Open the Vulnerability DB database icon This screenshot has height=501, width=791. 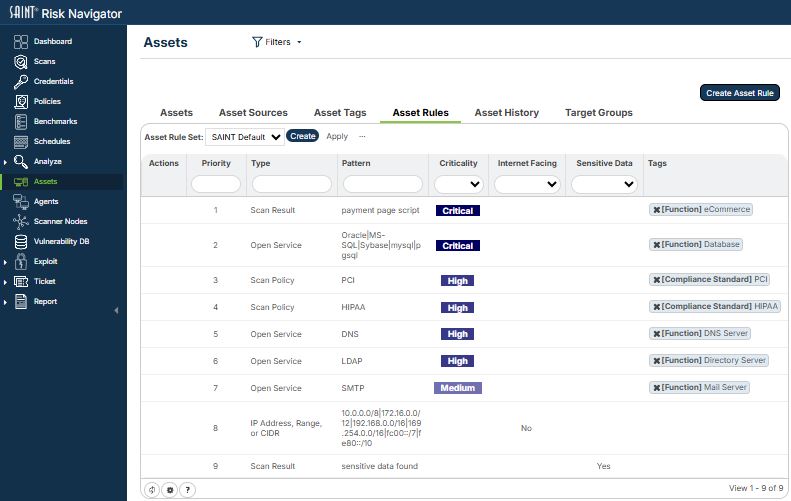[x=21, y=242]
